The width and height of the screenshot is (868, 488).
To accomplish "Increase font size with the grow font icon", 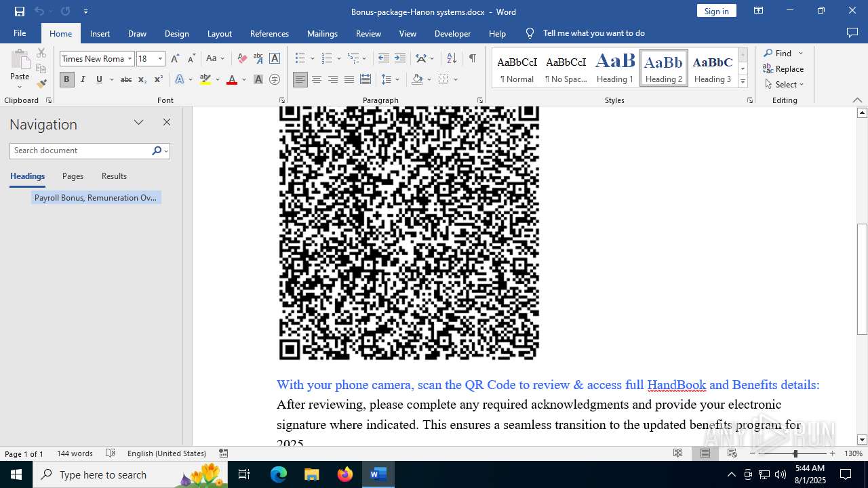I will tap(175, 59).
